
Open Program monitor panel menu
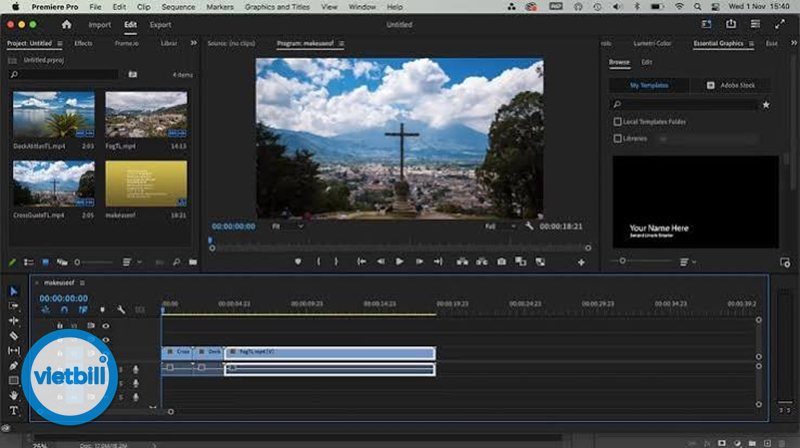tap(341, 43)
